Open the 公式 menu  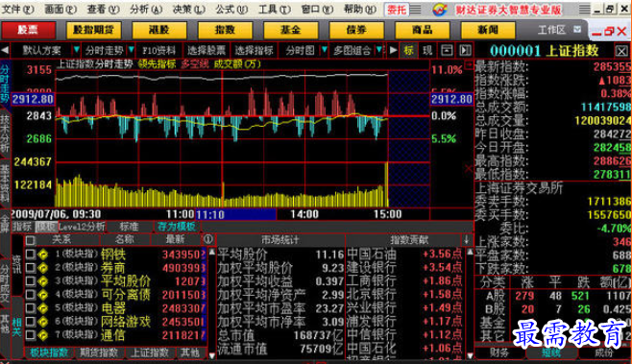(x=231, y=9)
